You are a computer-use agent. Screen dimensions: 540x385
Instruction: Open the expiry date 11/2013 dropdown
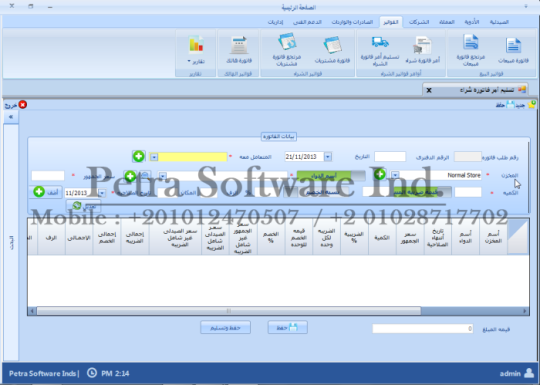pyautogui.click(x=102, y=193)
